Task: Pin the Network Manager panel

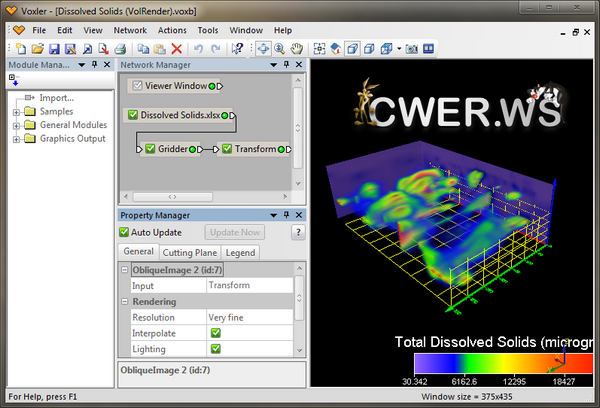Action: tap(286, 65)
